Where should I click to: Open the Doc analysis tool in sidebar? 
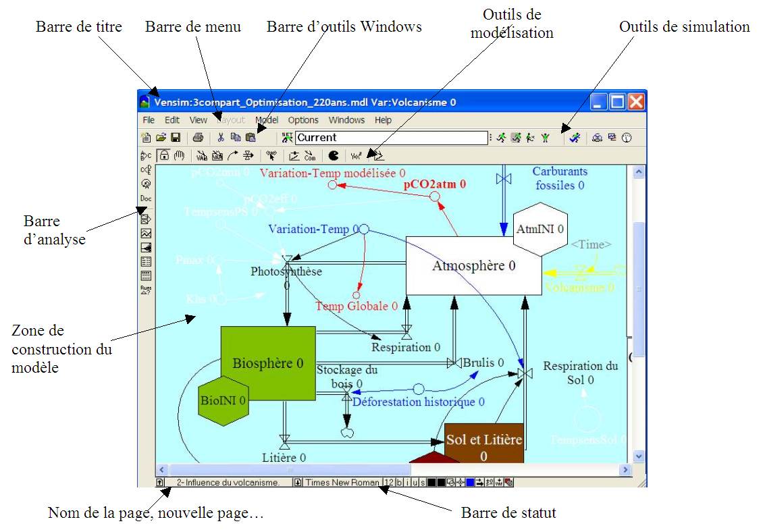coord(146,198)
